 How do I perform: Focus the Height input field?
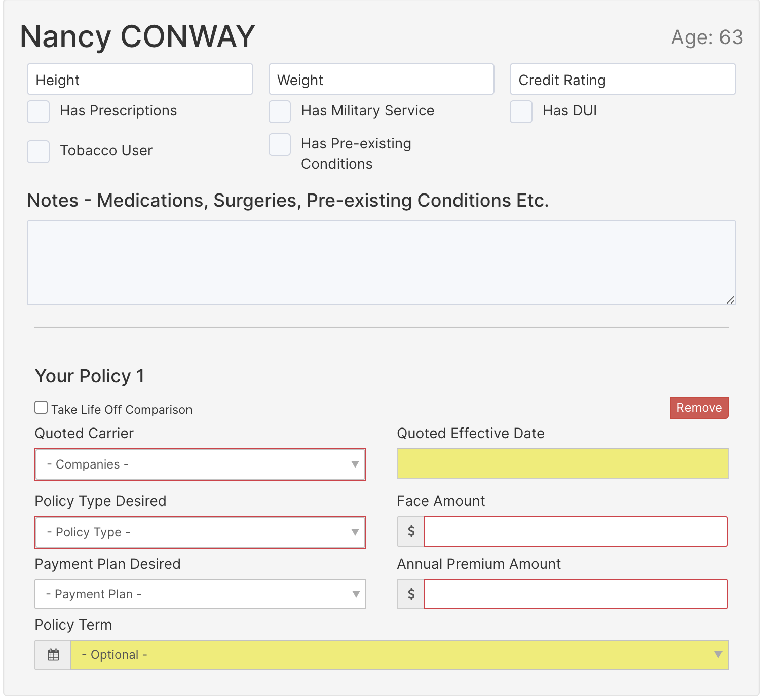(140, 79)
